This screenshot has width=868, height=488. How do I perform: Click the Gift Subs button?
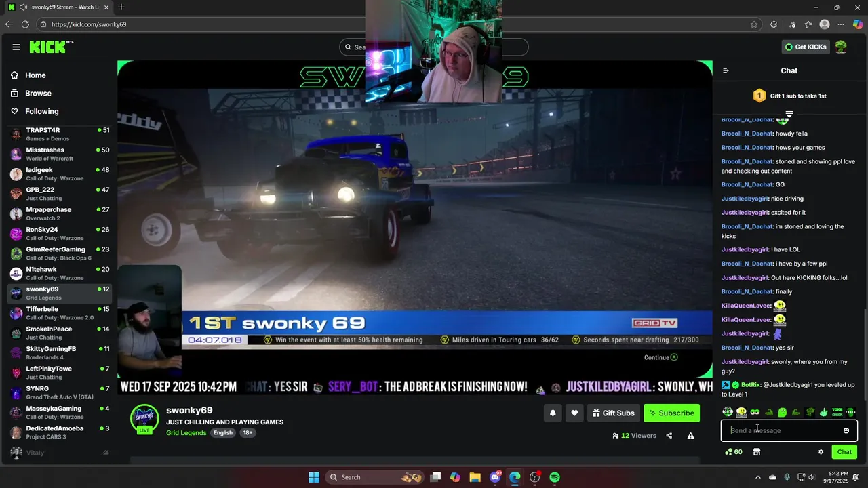click(613, 413)
